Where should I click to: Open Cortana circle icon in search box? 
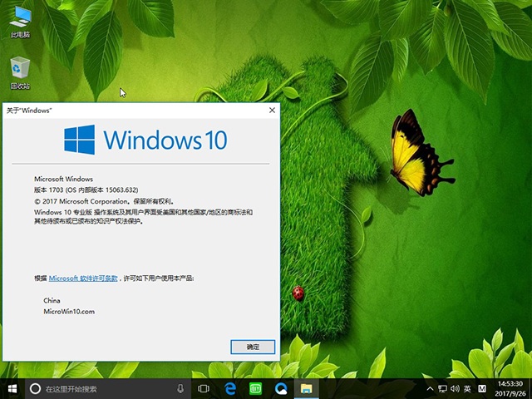click(35, 389)
